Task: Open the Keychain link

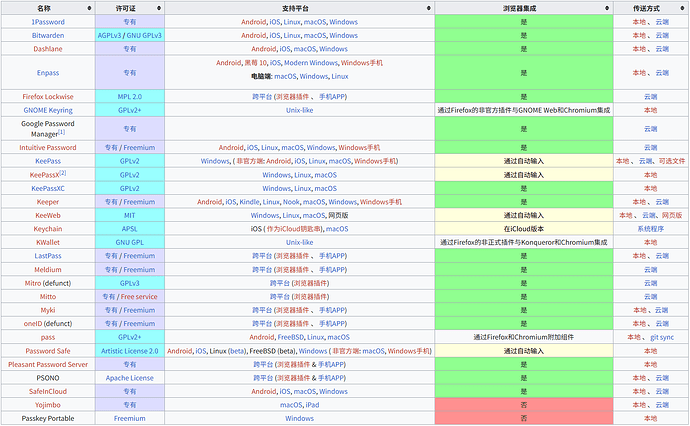Action: [48, 229]
